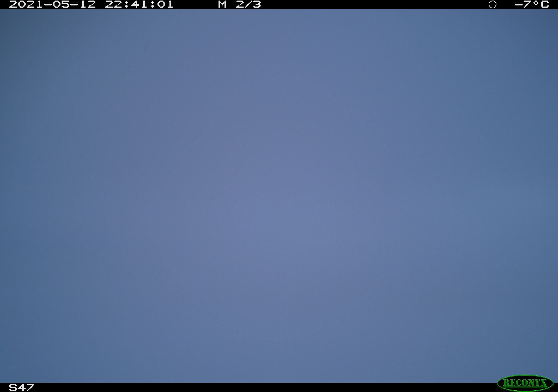558x392 pixels.
Task: Click the degree symbol in temperature reading
Action: 536,3
